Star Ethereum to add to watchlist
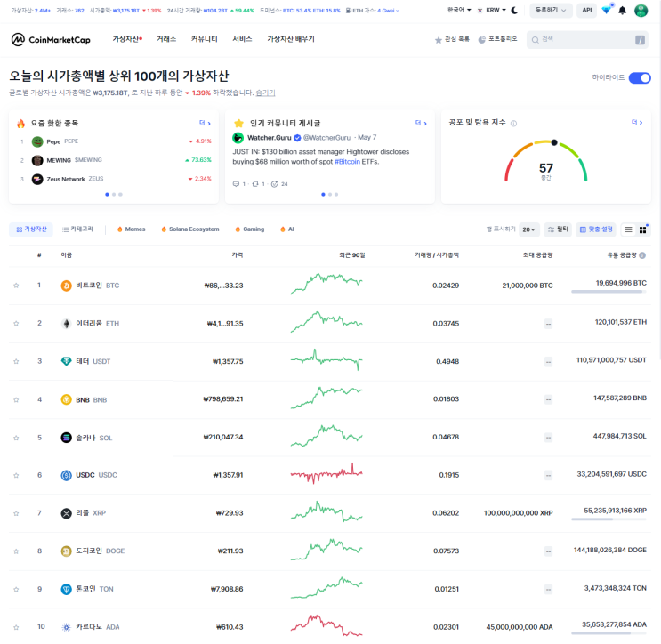Viewport: 661px width, 644px height. [16, 324]
